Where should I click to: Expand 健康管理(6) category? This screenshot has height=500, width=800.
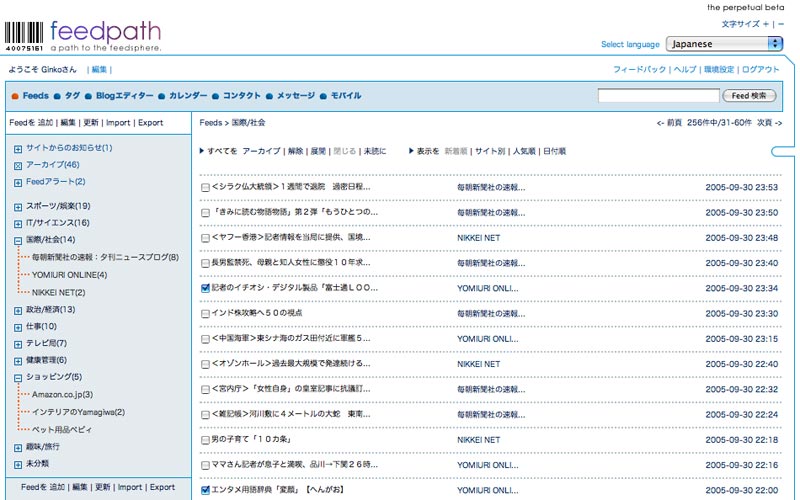(x=18, y=361)
